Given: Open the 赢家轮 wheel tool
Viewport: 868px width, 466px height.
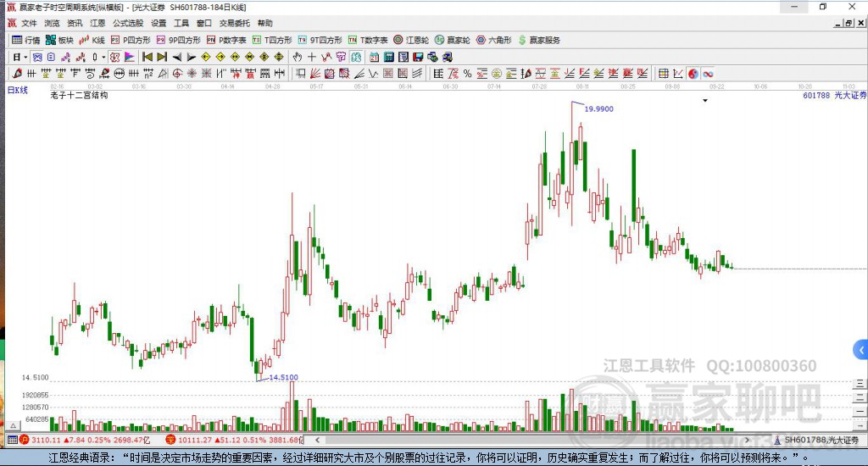Looking at the screenshot, I should click(453, 40).
